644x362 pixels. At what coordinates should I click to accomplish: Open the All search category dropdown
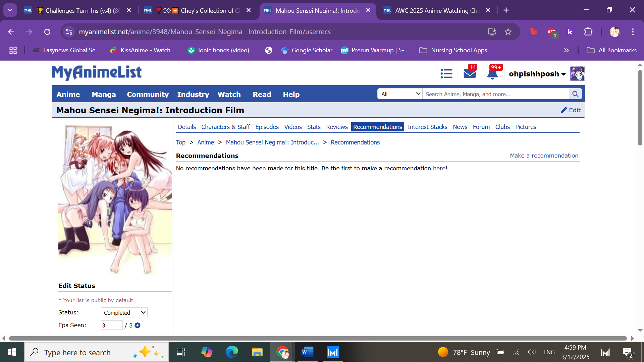tap(400, 94)
